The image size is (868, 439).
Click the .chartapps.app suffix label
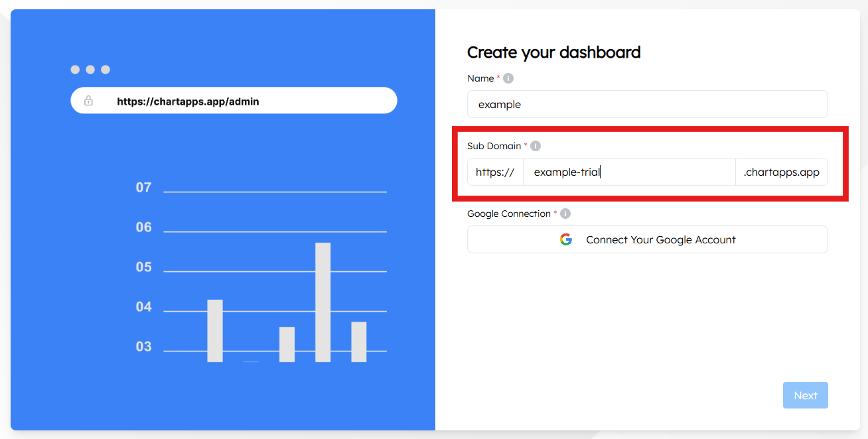pos(782,172)
